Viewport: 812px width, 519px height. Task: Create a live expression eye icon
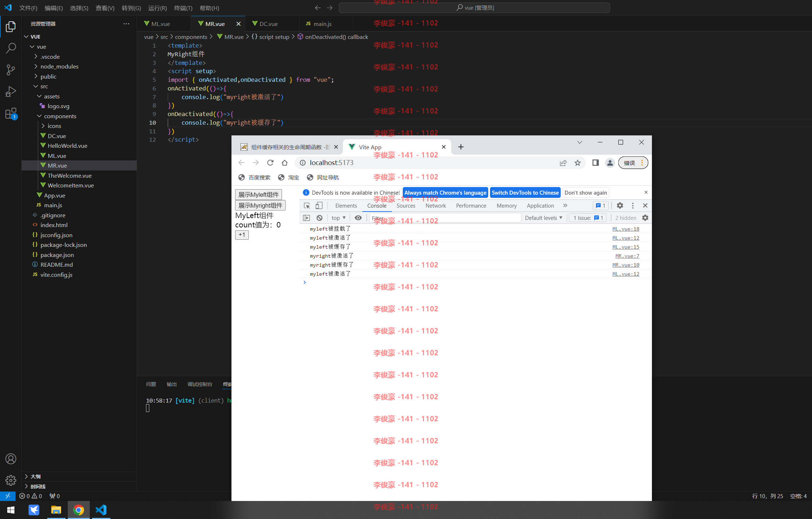click(x=358, y=218)
